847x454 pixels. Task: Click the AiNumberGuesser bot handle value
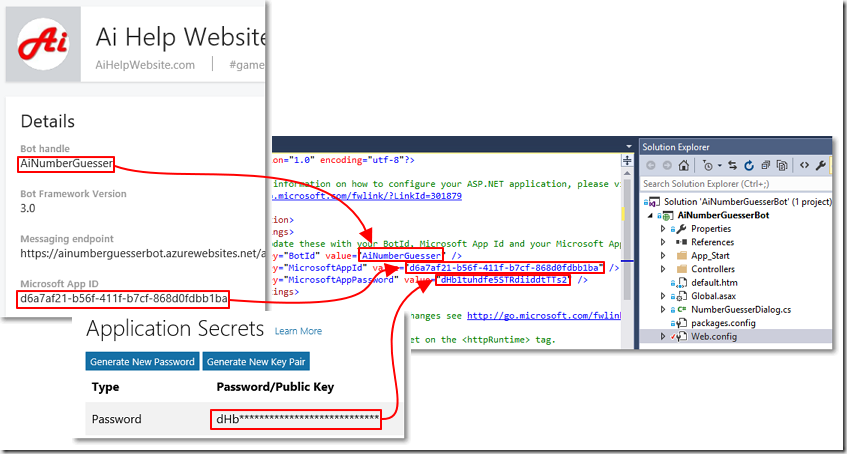[66, 164]
